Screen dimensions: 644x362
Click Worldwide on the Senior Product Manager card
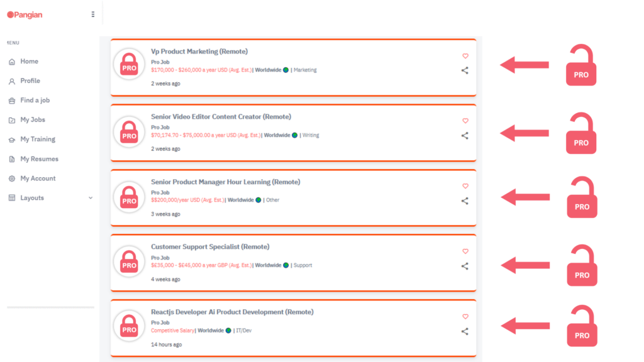pyautogui.click(x=241, y=200)
